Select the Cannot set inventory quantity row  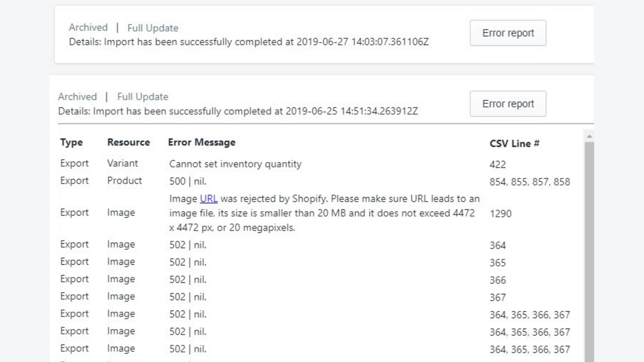click(234, 163)
